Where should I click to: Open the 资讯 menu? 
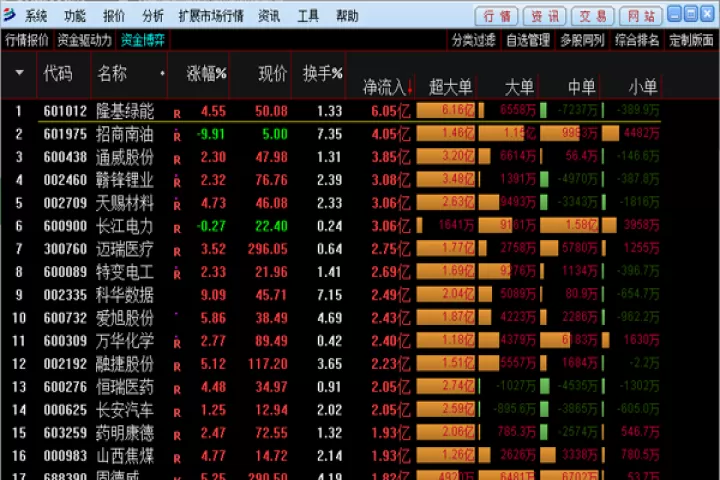(x=269, y=17)
